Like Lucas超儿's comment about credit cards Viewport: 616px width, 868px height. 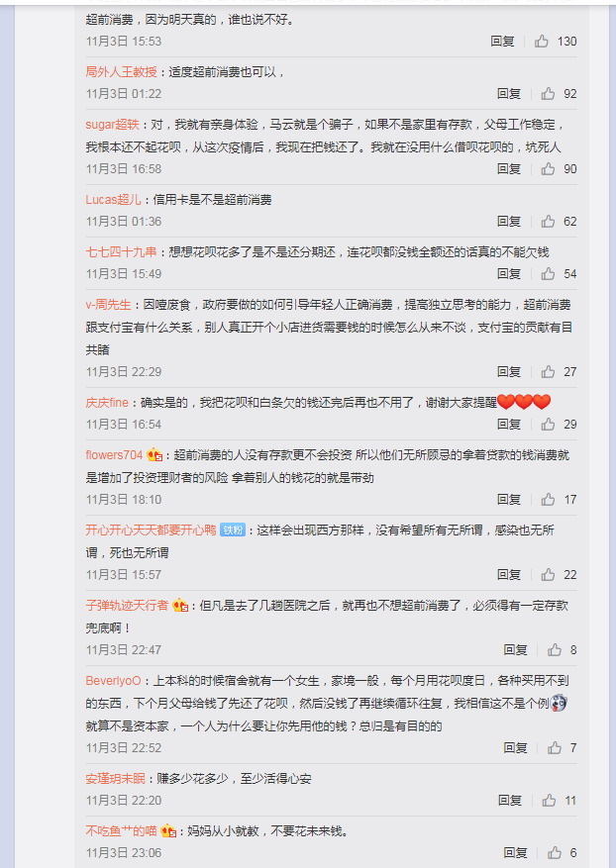click(x=548, y=222)
